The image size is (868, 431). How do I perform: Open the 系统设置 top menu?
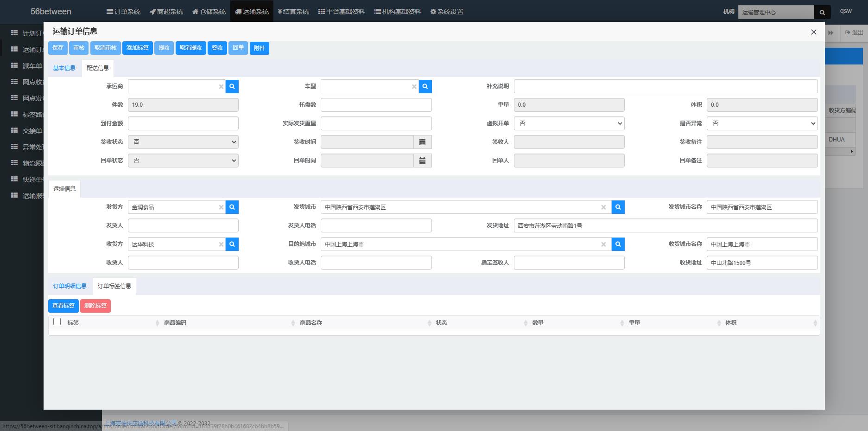point(447,12)
